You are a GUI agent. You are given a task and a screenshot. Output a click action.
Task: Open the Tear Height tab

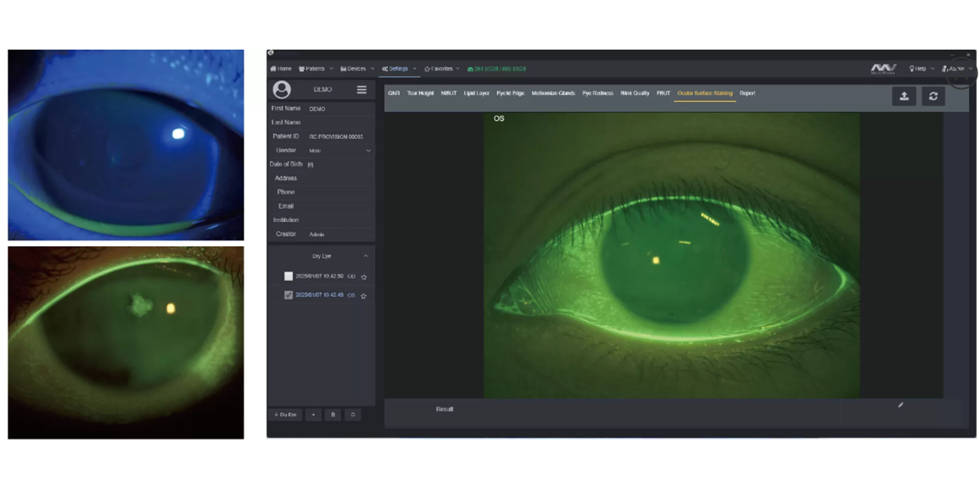click(x=420, y=93)
